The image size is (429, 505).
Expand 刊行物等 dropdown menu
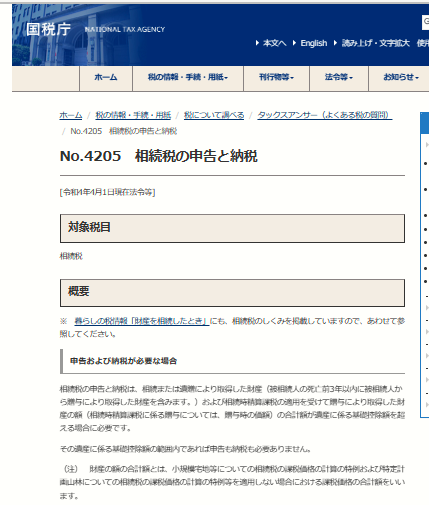276,78
